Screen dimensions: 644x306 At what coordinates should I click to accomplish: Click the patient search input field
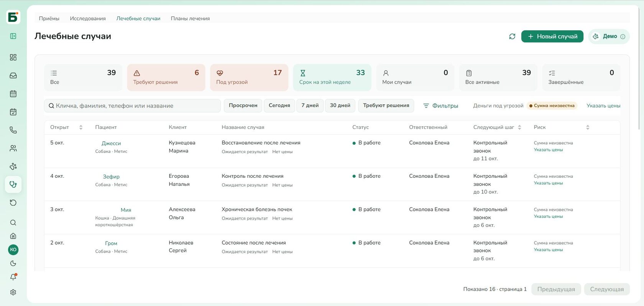click(x=132, y=106)
